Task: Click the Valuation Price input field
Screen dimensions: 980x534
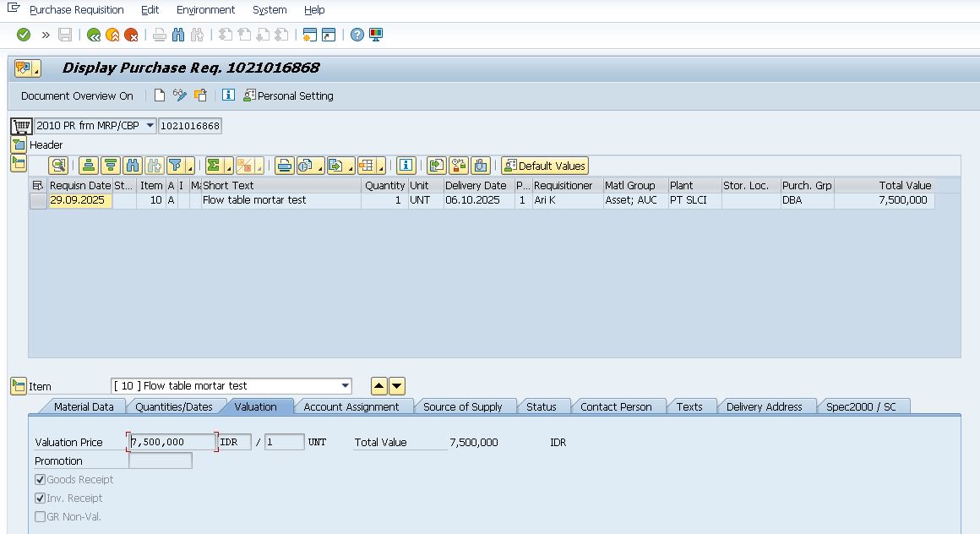Action: 172,442
